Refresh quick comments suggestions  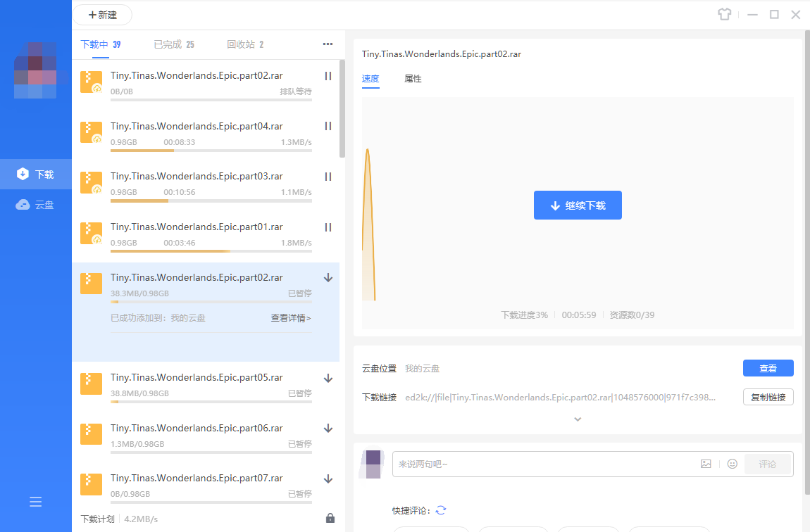click(441, 510)
